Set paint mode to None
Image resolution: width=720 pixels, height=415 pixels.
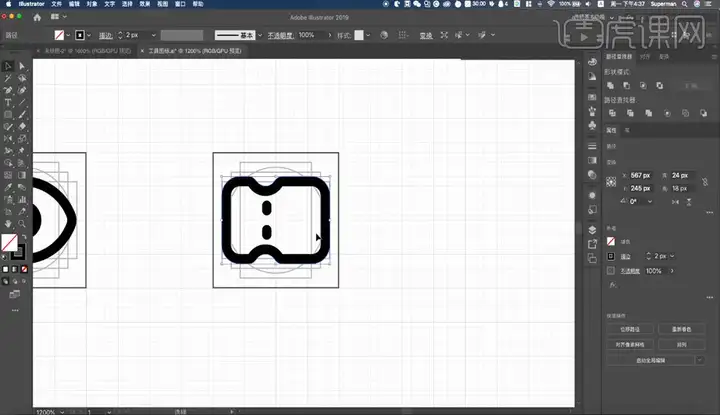pos(24,269)
